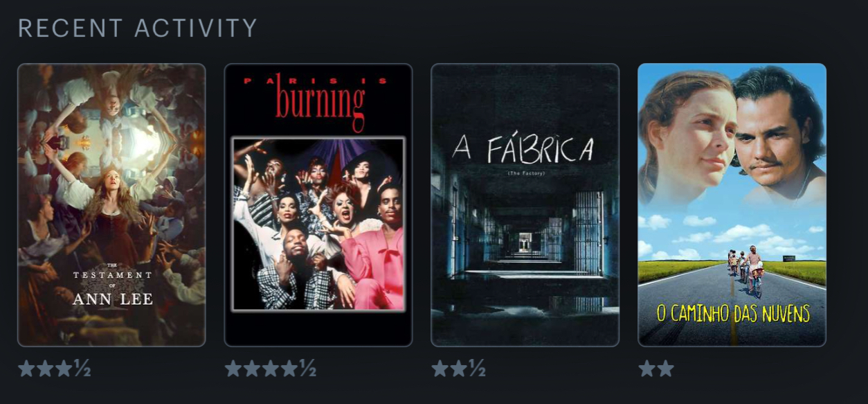
Task: Click the Recent Activity section heading
Action: pos(137,28)
